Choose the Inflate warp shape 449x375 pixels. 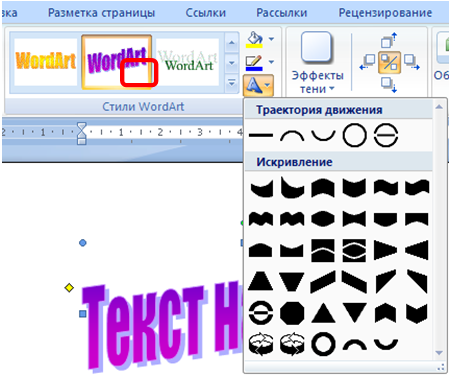click(x=323, y=219)
